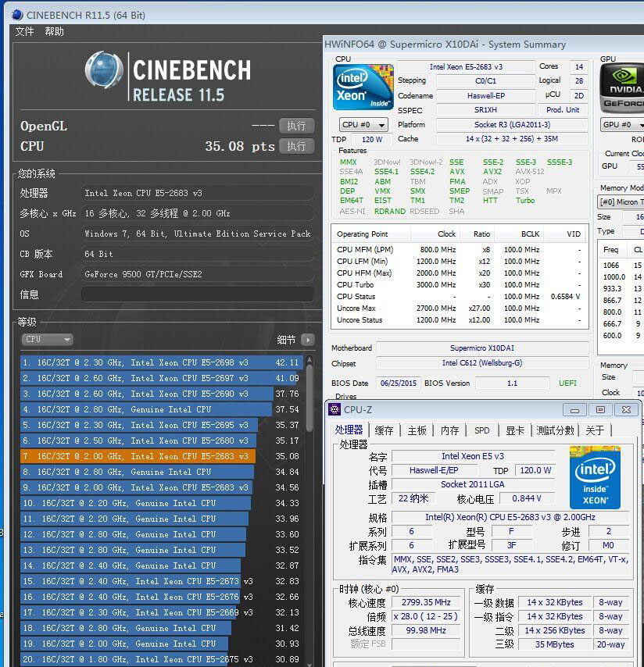Screen dimensions: 644x667
Task: Click the ranking list vertical scrollbar
Action: (309, 398)
